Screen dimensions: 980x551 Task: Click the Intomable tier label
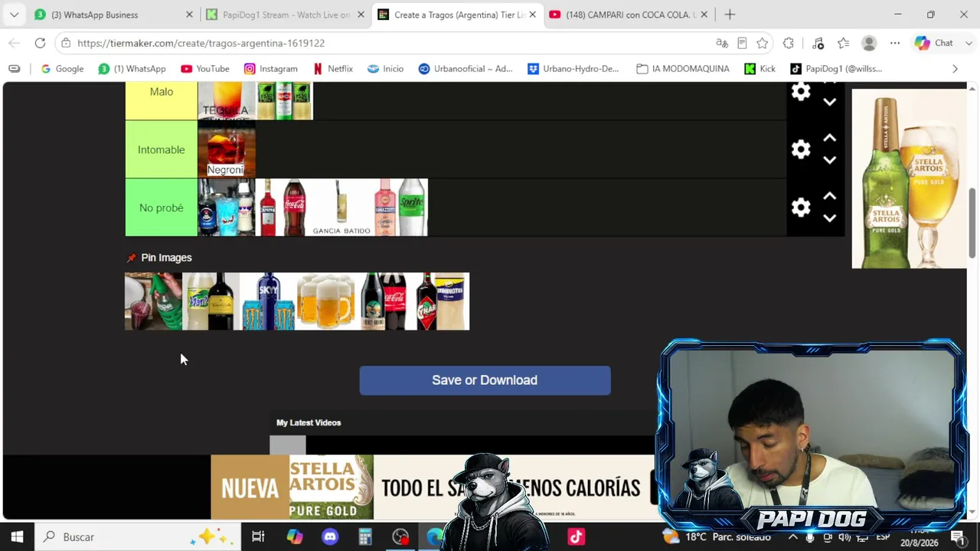click(x=161, y=149)
